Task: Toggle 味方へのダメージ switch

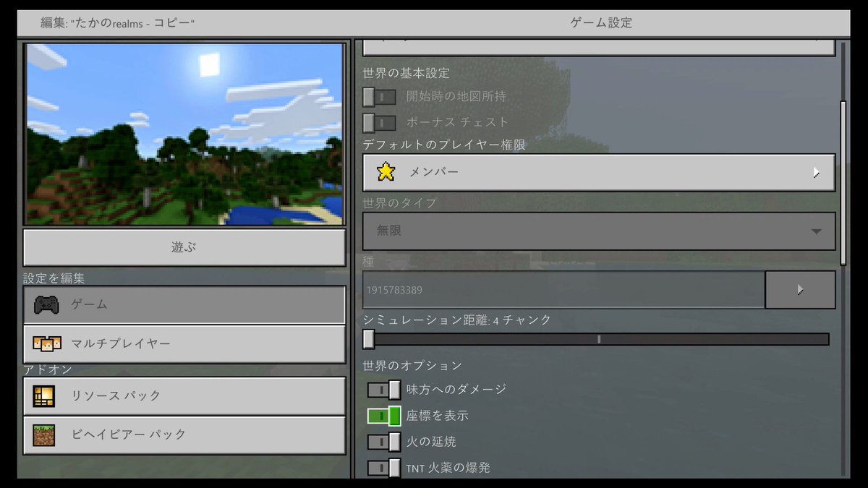Action: pyautogui.click(x=384, y=390)
